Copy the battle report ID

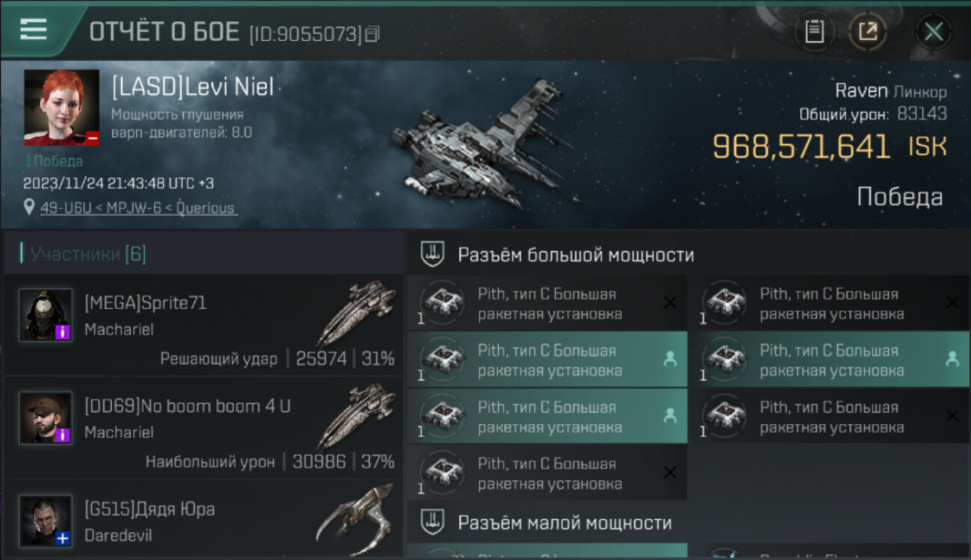(372, 34)
